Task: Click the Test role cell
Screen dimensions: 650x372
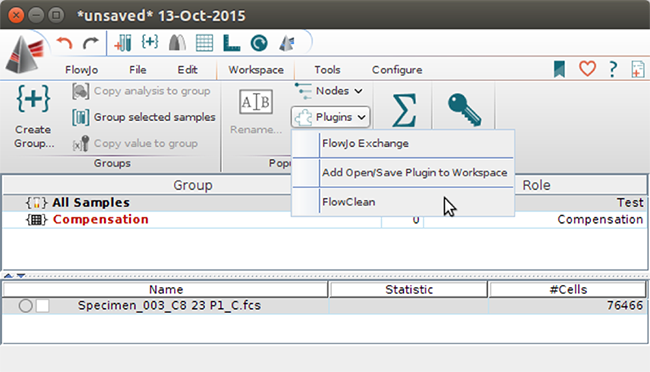Action: (x=630, y=202)
